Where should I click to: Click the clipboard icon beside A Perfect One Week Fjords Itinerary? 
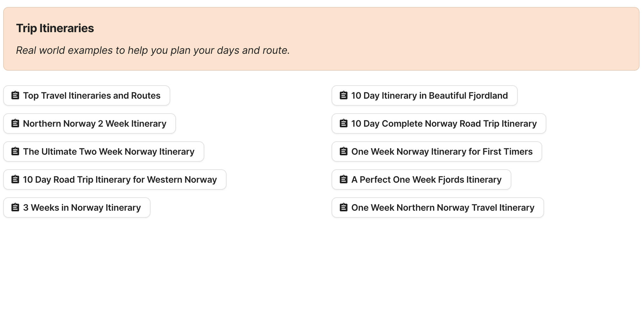click(x=343, y=179)
